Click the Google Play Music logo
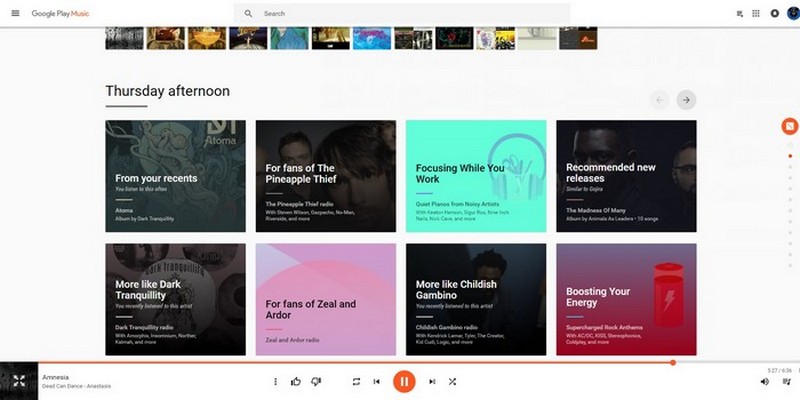The height and width of the screenshot is (400, 800). (60, 14)
